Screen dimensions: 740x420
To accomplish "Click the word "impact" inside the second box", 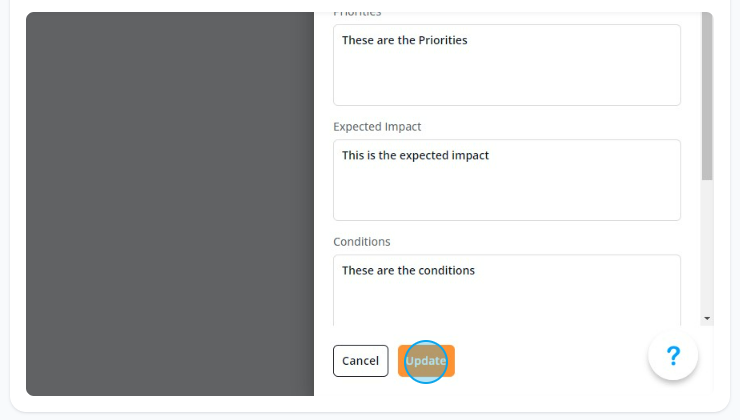I will [470, 156].
